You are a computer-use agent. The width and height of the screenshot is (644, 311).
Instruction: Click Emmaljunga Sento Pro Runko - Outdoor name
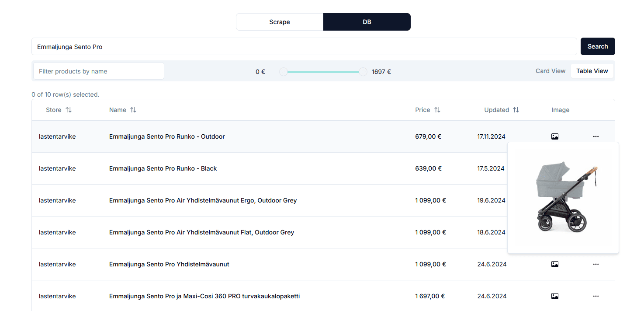[x=167, y=136]
